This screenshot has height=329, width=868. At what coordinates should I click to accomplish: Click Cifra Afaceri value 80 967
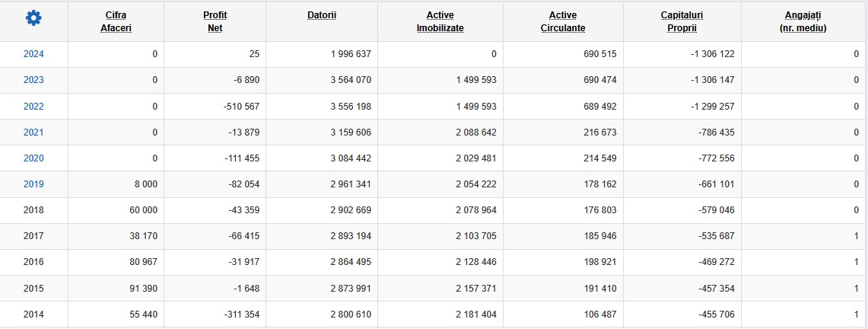point(143,262)
